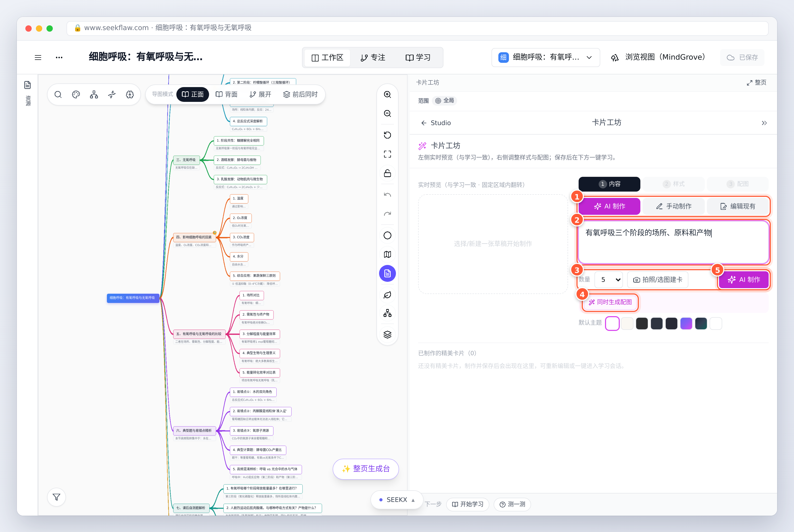Click the search icon in mind map toolbar
The height and width of the screenshot is (532, 794).
[x=58, y=94]
